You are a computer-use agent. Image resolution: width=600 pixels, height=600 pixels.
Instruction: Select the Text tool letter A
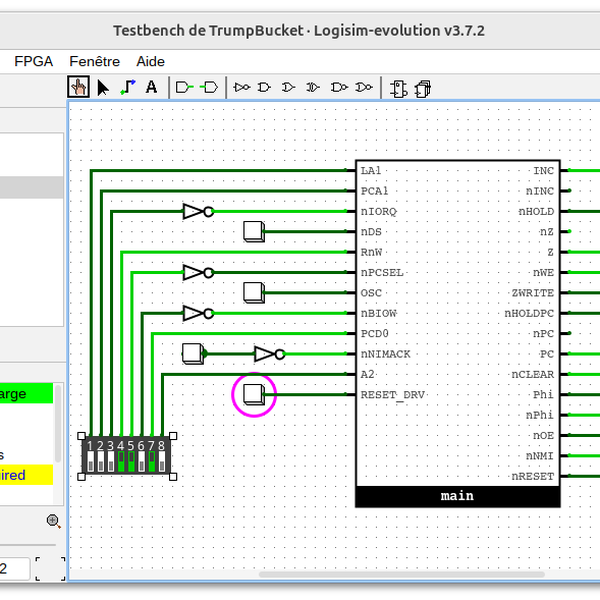(x=152, y=87)
